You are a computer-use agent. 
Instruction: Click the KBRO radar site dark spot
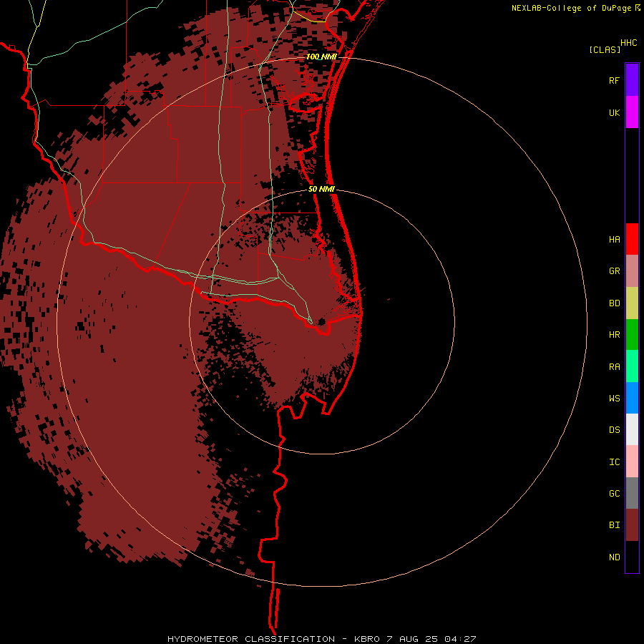pyautogui.click(x=321, y=321)
